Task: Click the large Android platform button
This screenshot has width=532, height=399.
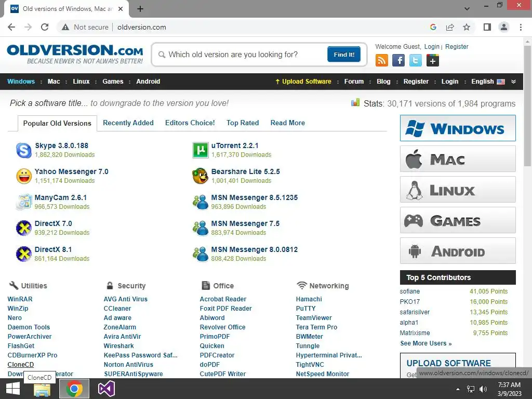Action: (x=458, y=251)
